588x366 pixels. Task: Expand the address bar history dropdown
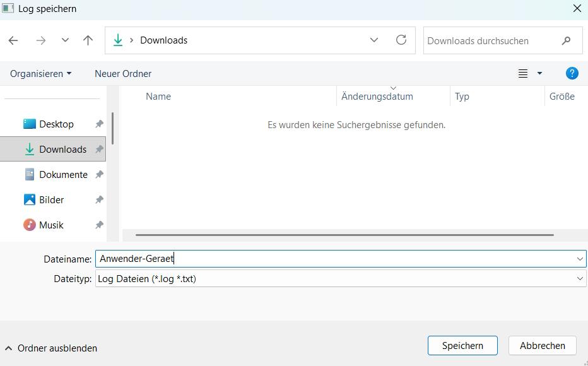pyautogui.click(x=374, y=40)
